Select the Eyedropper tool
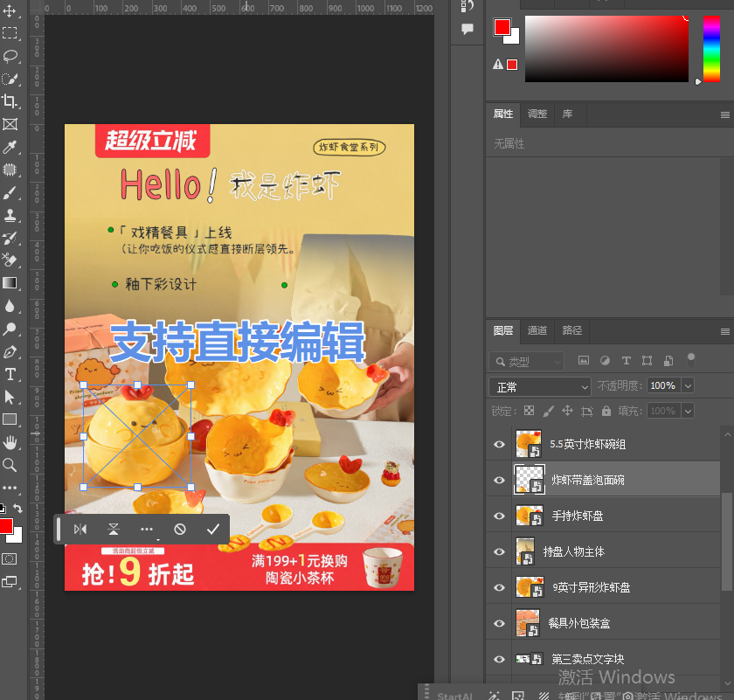The width and height of the screenshot is (734, 700). pos(10,147)
